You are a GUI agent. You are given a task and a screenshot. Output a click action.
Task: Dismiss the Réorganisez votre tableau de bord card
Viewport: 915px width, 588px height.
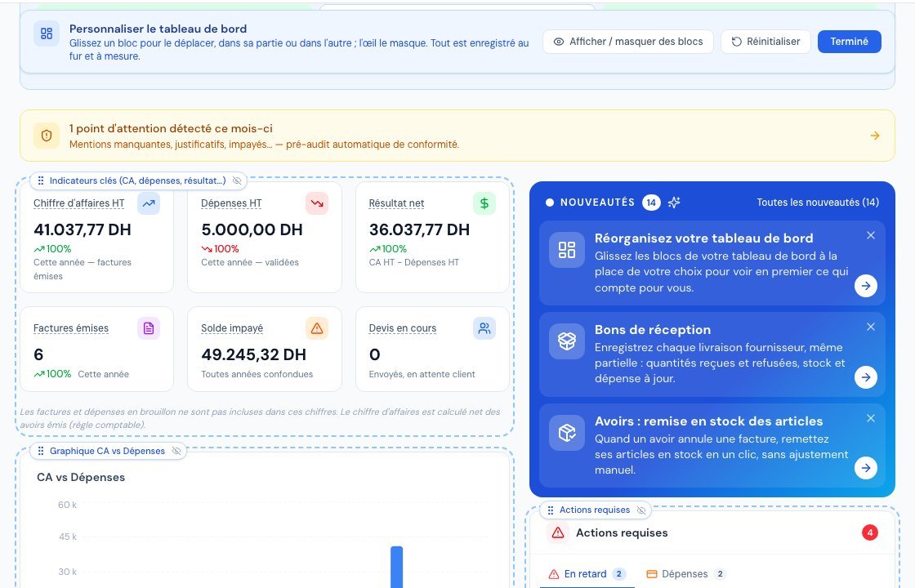(x=871, y=235)
